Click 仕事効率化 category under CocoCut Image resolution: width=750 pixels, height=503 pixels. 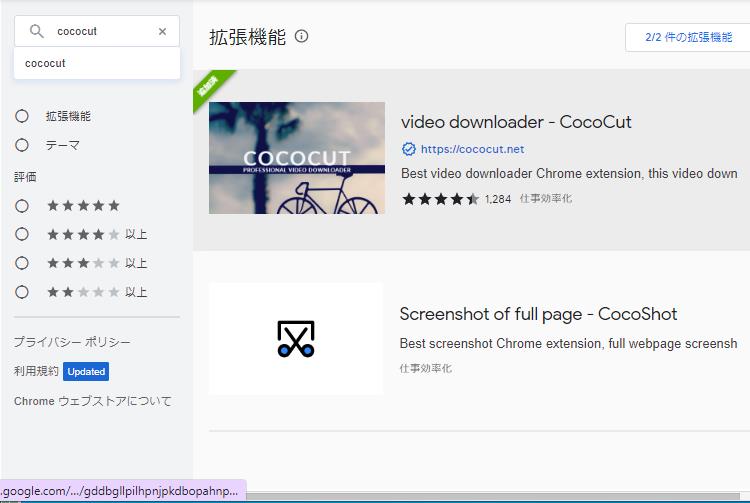click(546, 198)
